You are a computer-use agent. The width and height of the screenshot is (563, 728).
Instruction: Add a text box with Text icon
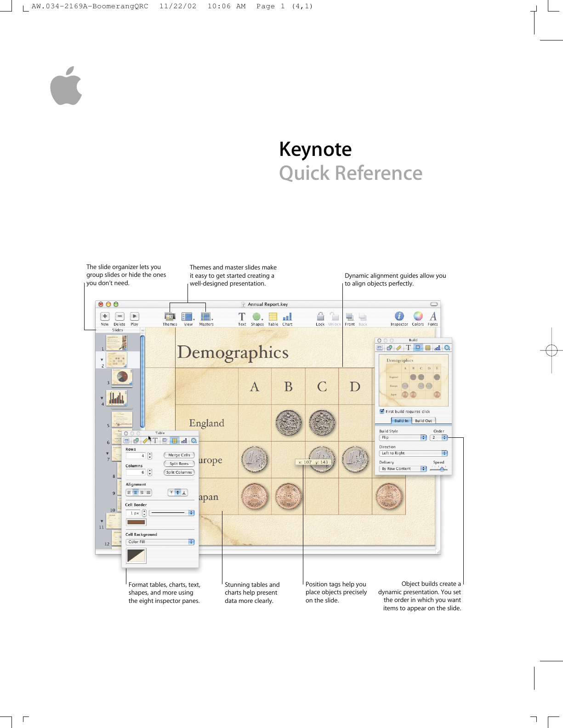pyautogui.click(x=242, y=316)
